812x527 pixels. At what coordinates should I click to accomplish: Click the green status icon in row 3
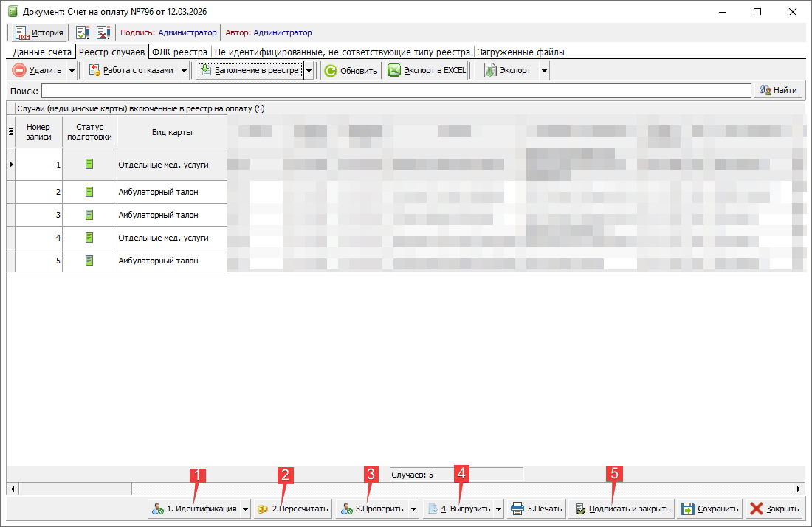click(89, 215)
